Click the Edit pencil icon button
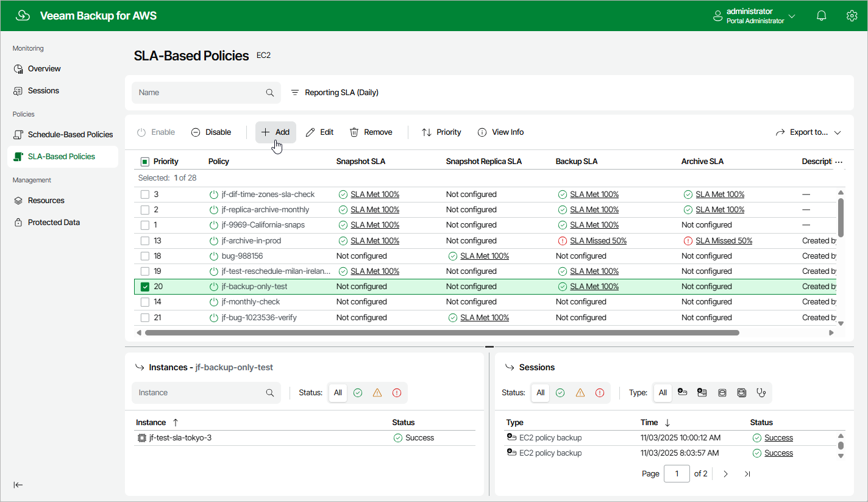 pos(319,132)
